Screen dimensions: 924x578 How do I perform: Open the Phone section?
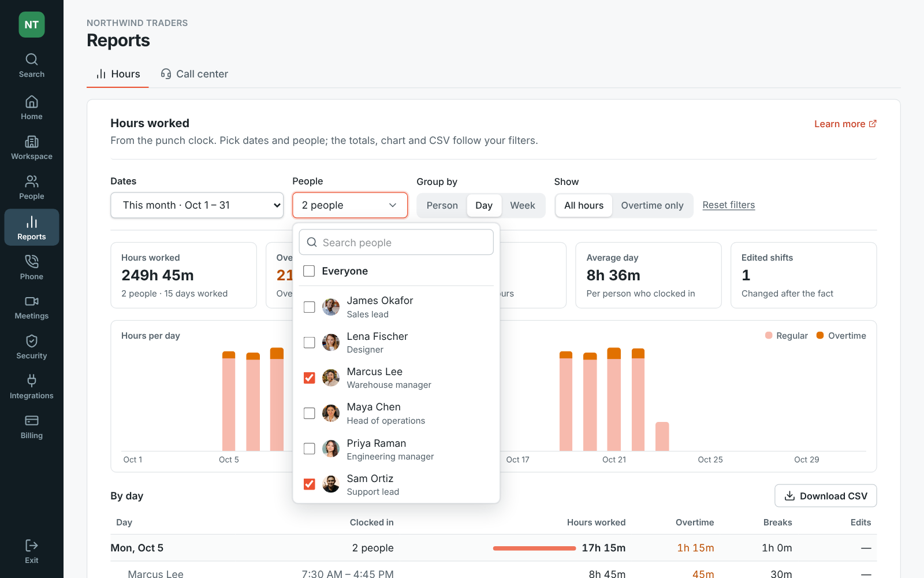pyautogui.click(x=32, y=268)
